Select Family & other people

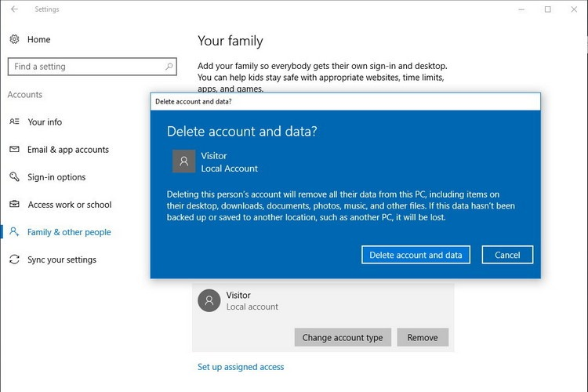click(x=69, y=232)
